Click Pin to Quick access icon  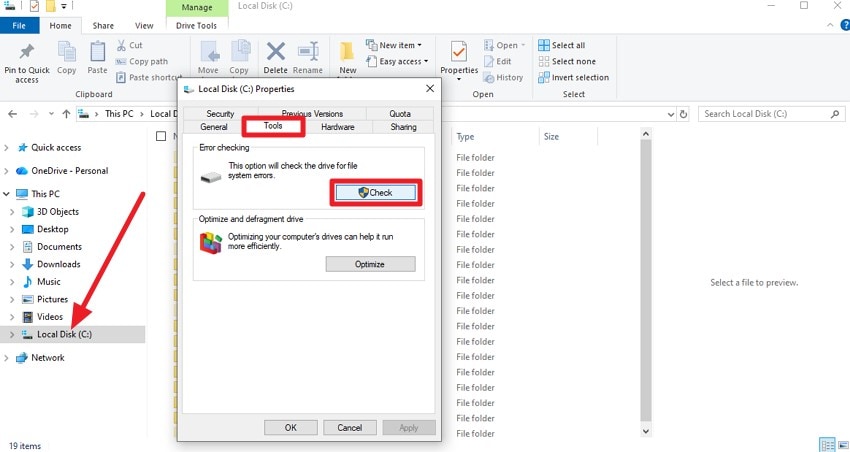coord(26,53)
